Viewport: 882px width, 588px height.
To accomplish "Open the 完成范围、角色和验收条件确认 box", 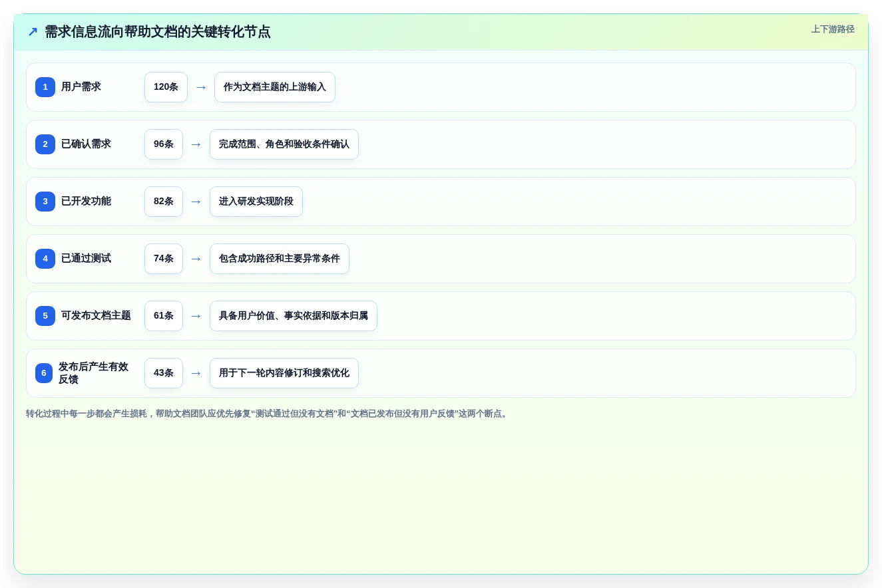I will click(x=284, y=144).
